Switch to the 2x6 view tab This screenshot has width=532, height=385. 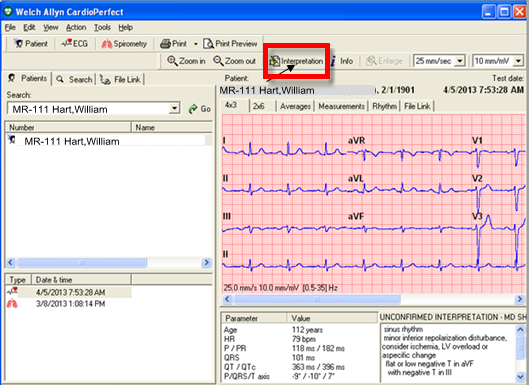coord(259,107)
